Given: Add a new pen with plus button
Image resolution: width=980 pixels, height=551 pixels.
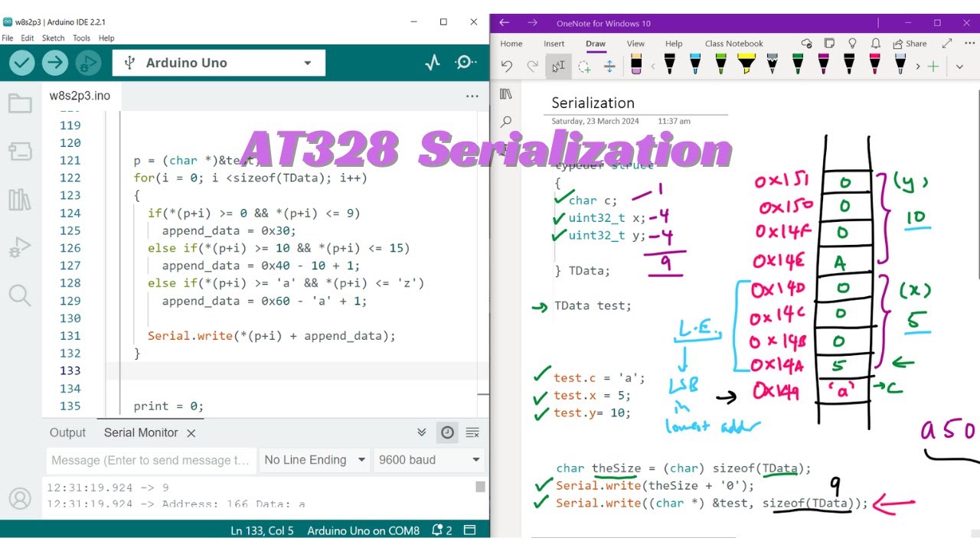Looking at the screenshot, I should (933, 67).
